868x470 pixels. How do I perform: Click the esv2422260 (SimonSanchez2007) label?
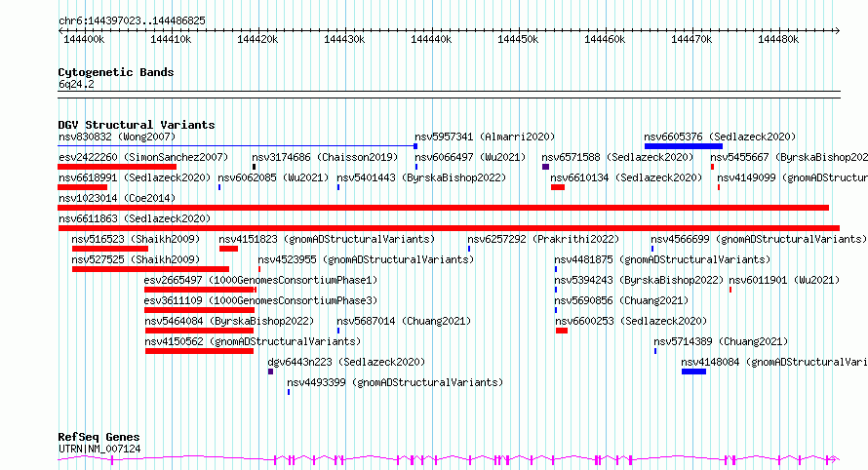coord(143,157)
